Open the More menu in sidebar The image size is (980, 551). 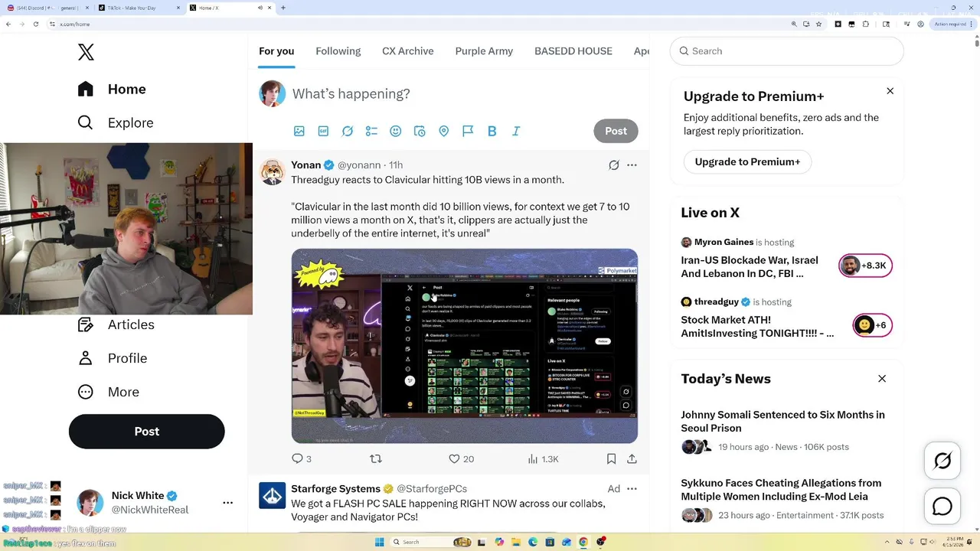click(108, 392)
